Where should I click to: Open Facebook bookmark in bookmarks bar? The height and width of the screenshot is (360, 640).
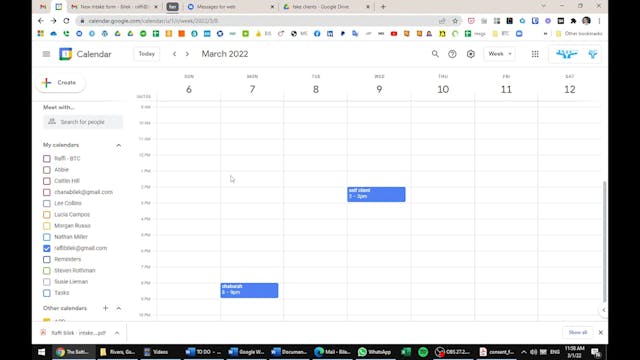[317, 34]
